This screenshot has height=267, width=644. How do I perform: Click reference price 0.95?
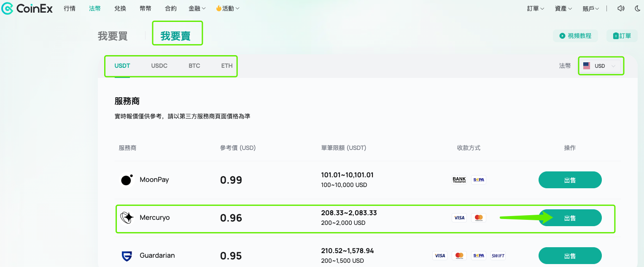231,256
